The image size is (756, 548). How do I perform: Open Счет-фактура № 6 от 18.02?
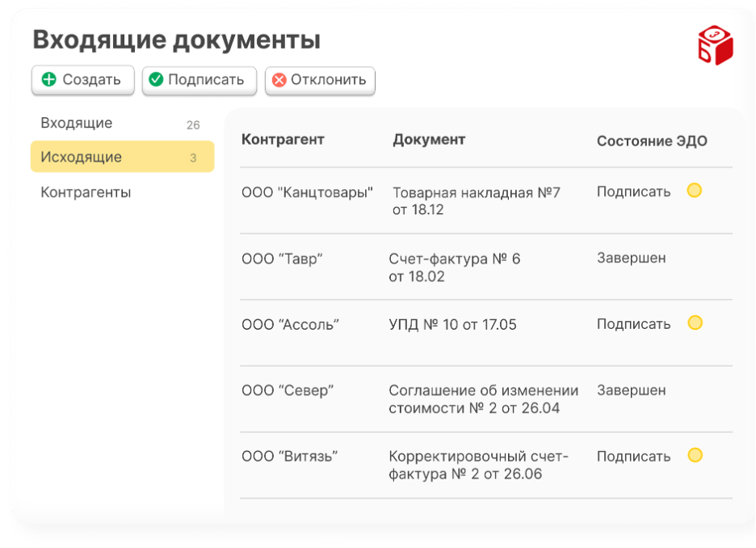tap(454, 268)
